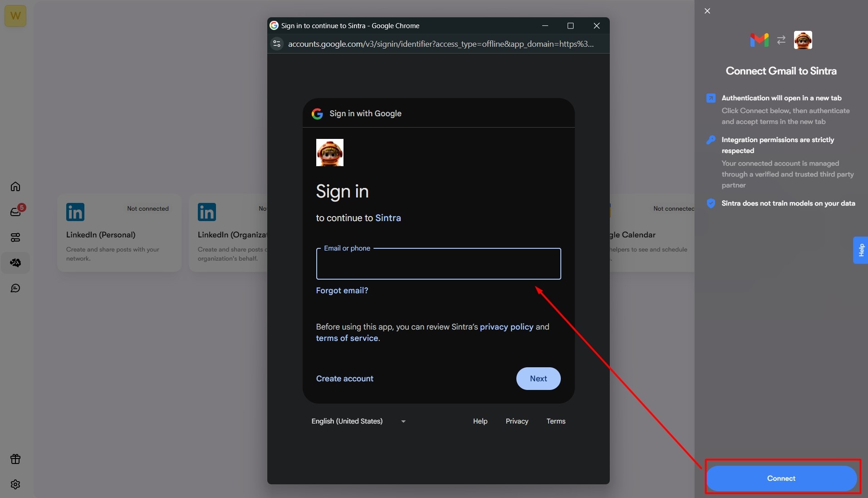
Task: Click the Forgot email? link
Action: pos(342,290)
